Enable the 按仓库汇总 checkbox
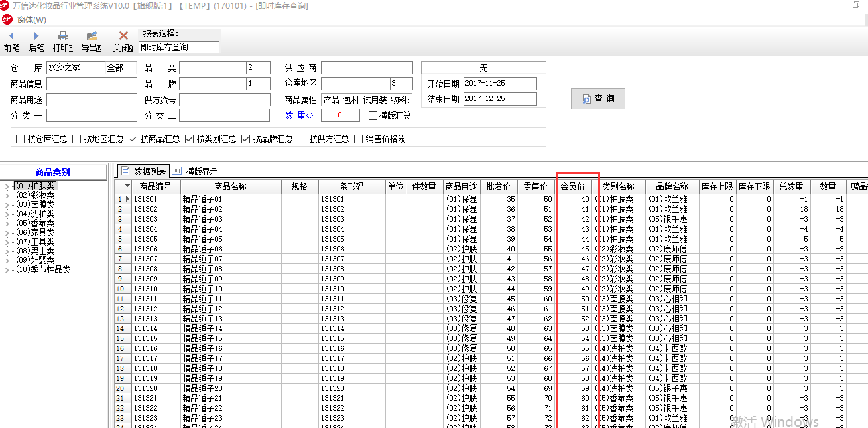This screenshot has width=868, height=428. click(21, 139)
